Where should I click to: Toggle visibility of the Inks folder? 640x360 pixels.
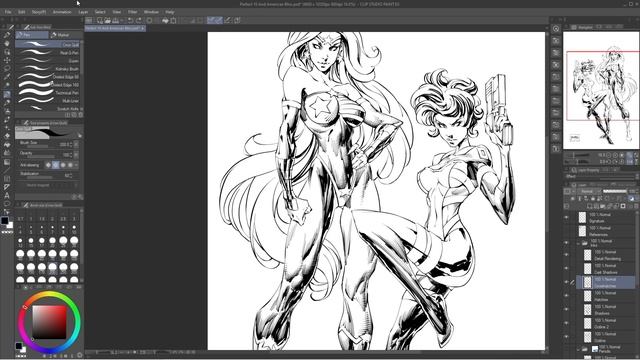(566, 243)
